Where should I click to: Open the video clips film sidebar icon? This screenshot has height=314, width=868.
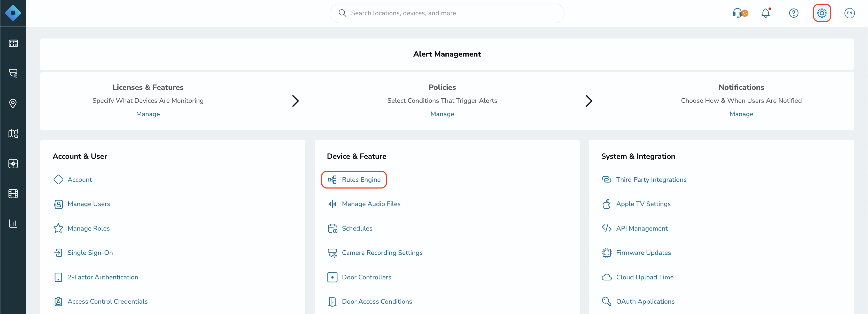click(13, 193)
